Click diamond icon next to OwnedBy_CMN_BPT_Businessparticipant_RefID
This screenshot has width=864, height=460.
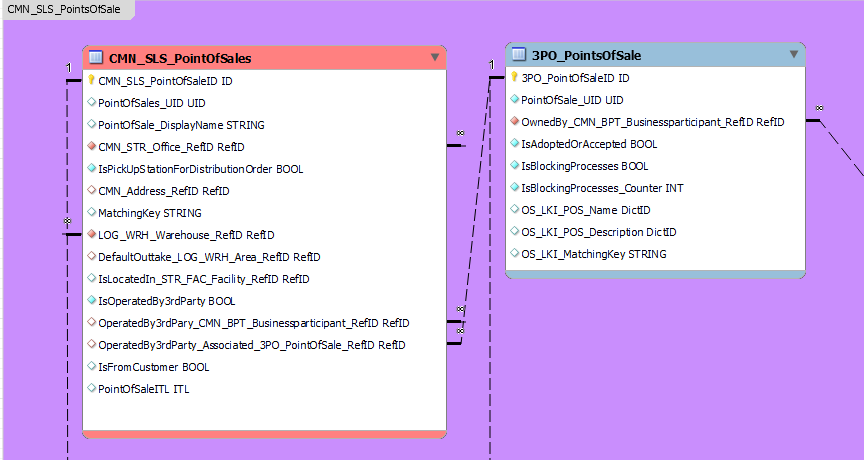pos(515,122)
